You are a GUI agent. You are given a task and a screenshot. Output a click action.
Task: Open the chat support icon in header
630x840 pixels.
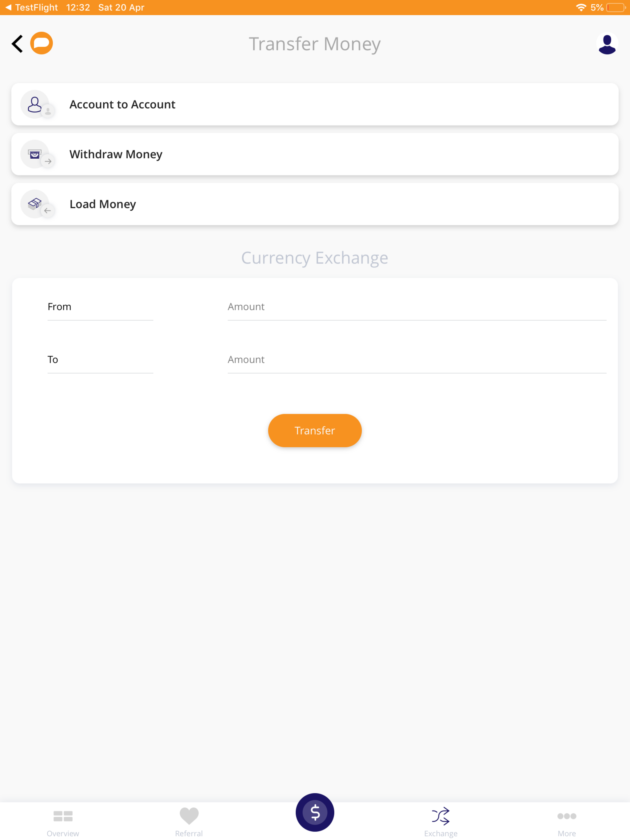[42, 43]
